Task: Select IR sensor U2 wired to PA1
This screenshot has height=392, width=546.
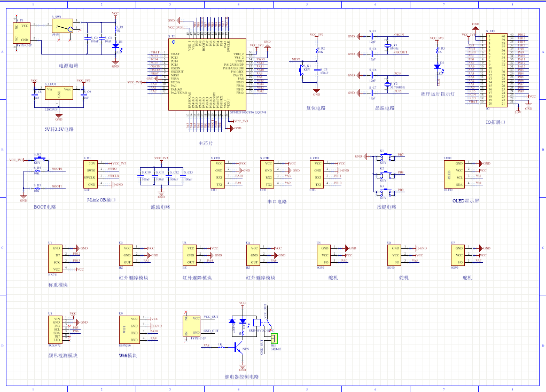Action: click(126, 255)
